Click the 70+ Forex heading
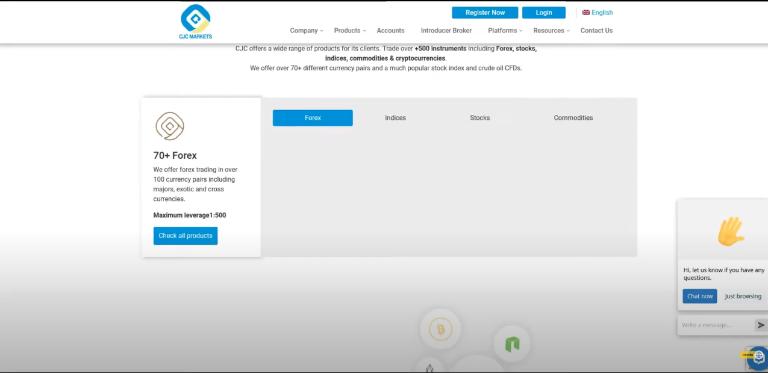 (175, 156)
